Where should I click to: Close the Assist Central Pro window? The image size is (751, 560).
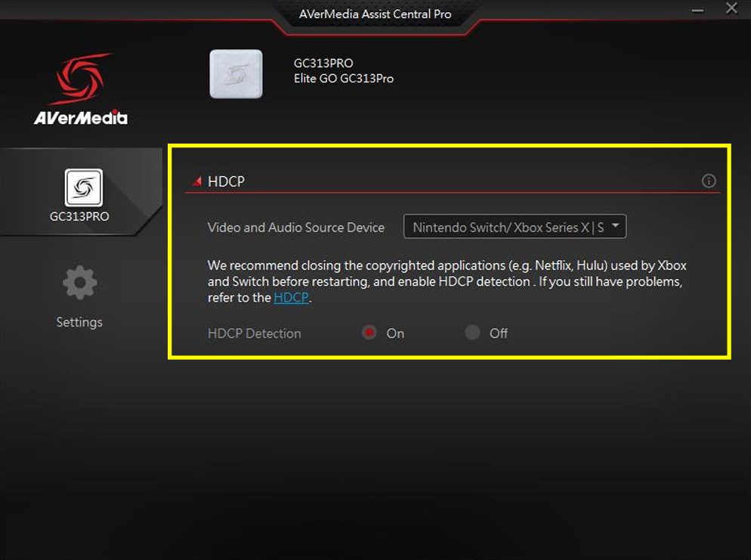pyautogui.click(x=731, y=8)
